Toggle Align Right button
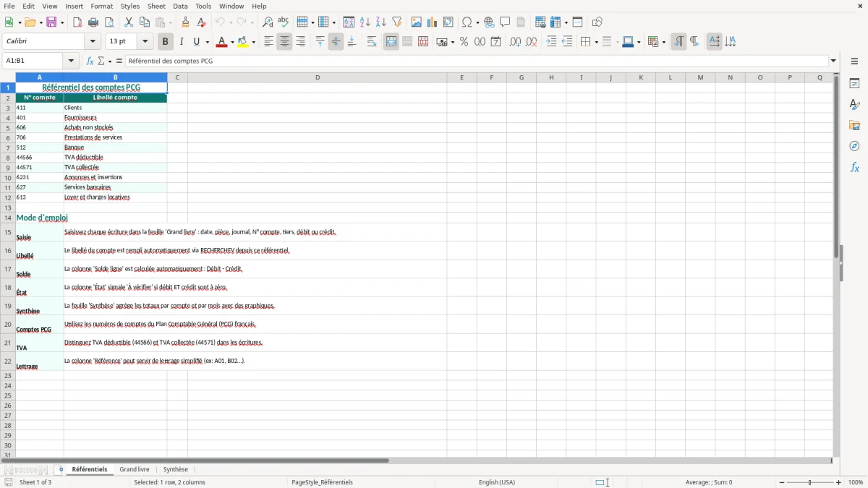This screenshot has height=488, width=868. tap(300, 42)
